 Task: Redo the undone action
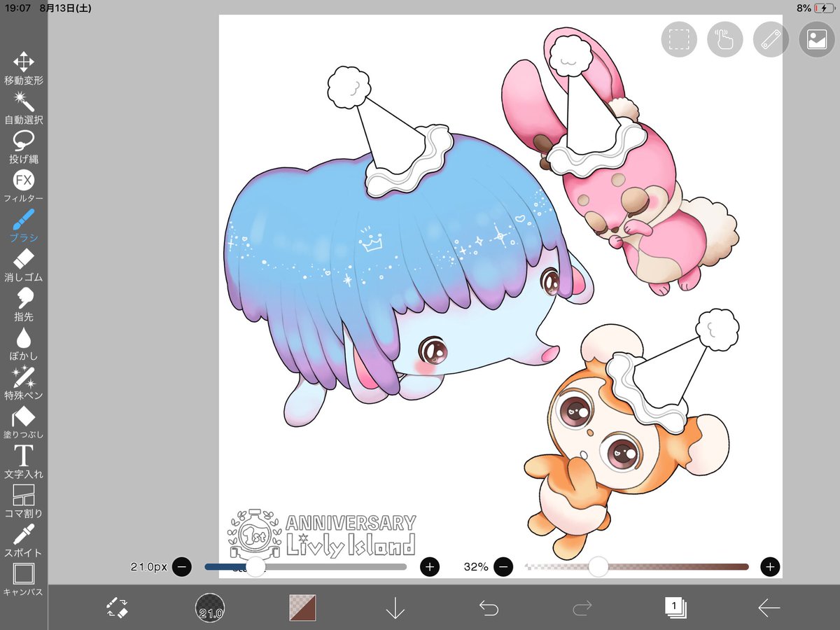tap(582, 608)
